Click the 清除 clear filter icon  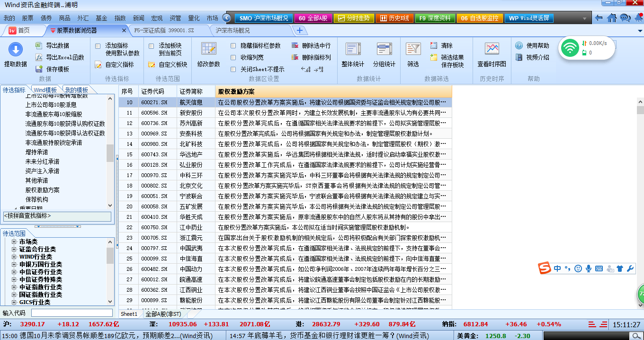[x=434, y=45]
